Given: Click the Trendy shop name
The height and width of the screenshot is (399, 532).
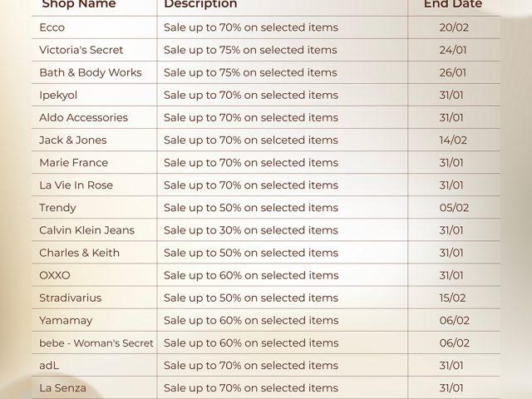Looking at the screenshot, I should point(57,207).
